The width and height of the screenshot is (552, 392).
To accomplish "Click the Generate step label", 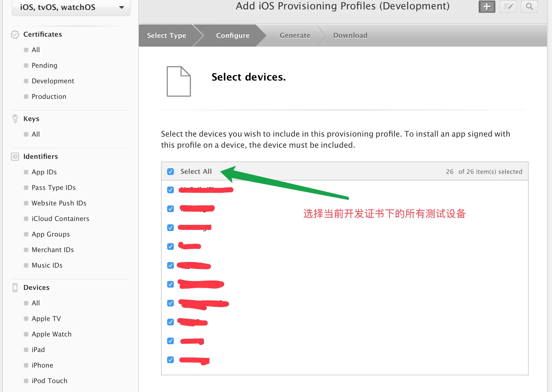I will [x=295, y=36].
